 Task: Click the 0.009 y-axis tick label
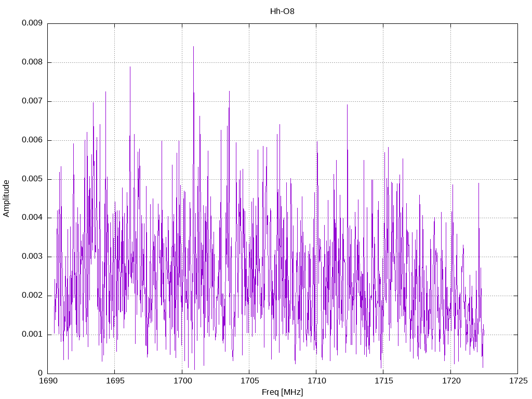pos(32,23)
